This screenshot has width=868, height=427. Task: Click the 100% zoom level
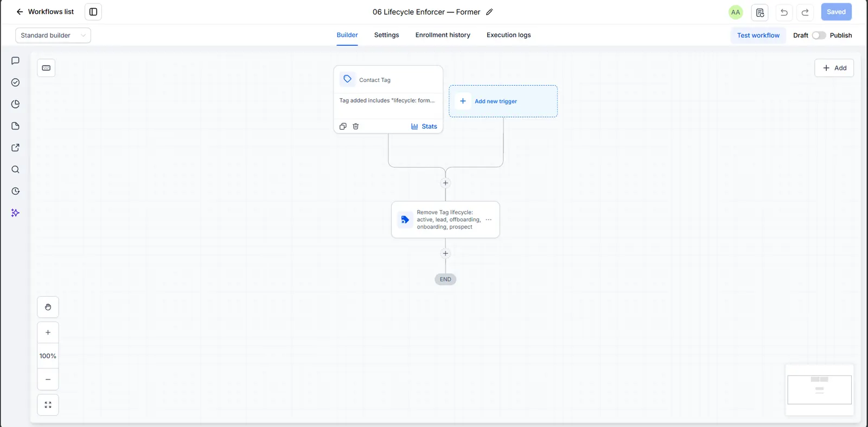tap(48, 356)
